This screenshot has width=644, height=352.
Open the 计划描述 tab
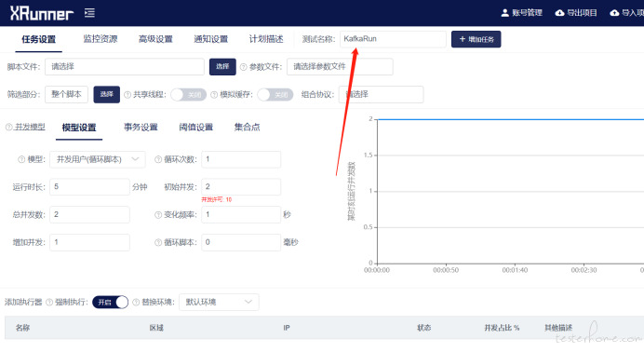pyautogui.click(x=266, y=39)
